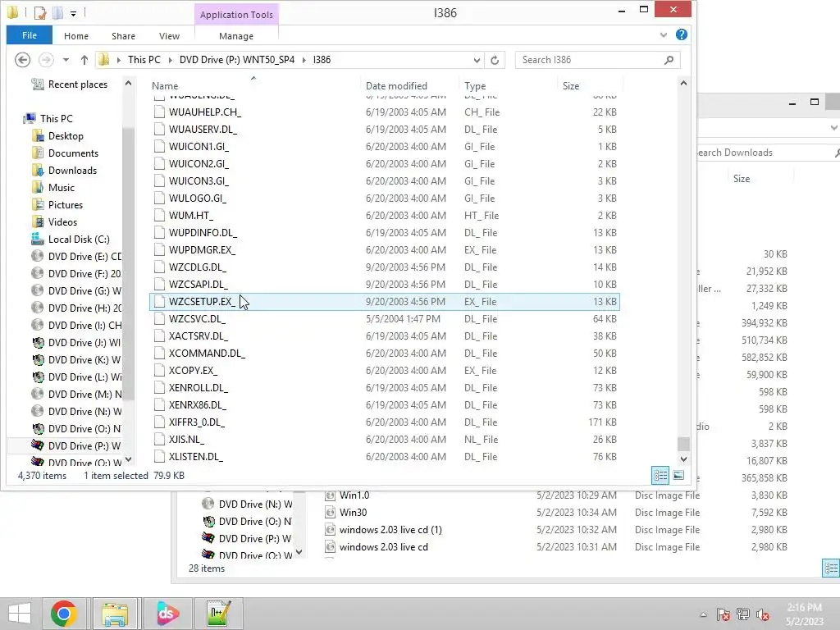
Task: Open the Share ribbon tab
Action: [x=123, y=36]
